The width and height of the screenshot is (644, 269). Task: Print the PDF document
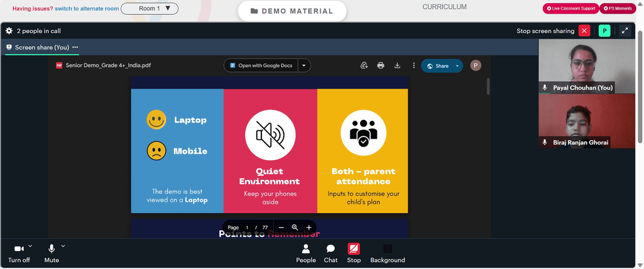click(381, 65)
